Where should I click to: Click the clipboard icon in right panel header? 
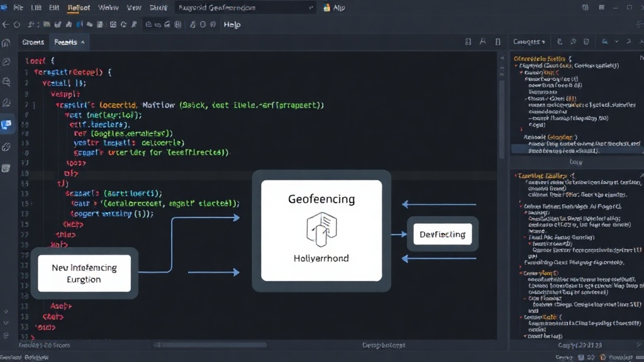coord(586,41)
